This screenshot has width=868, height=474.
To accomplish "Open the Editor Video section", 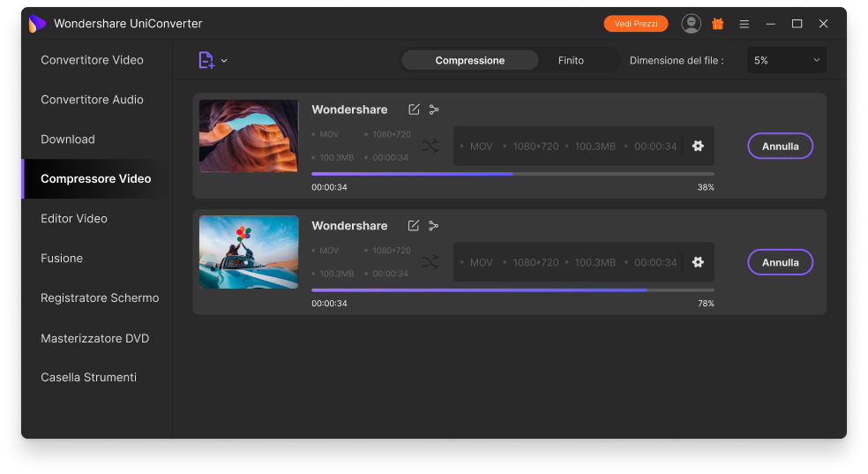I will click(73, 219).
